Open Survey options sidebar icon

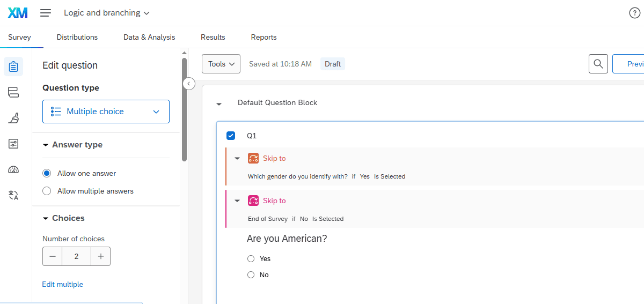pos(13,144)
